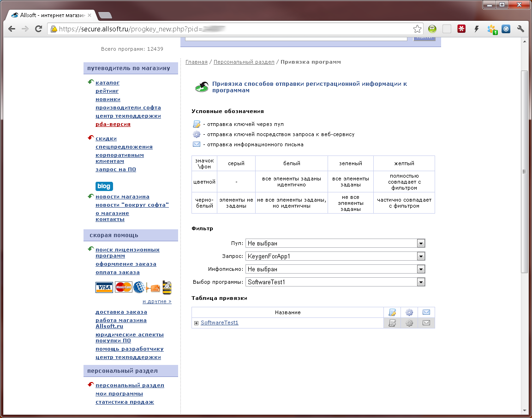Go to каталог in sidebar
The width and height of the screenshot is (532, 418).
point(108,83)
